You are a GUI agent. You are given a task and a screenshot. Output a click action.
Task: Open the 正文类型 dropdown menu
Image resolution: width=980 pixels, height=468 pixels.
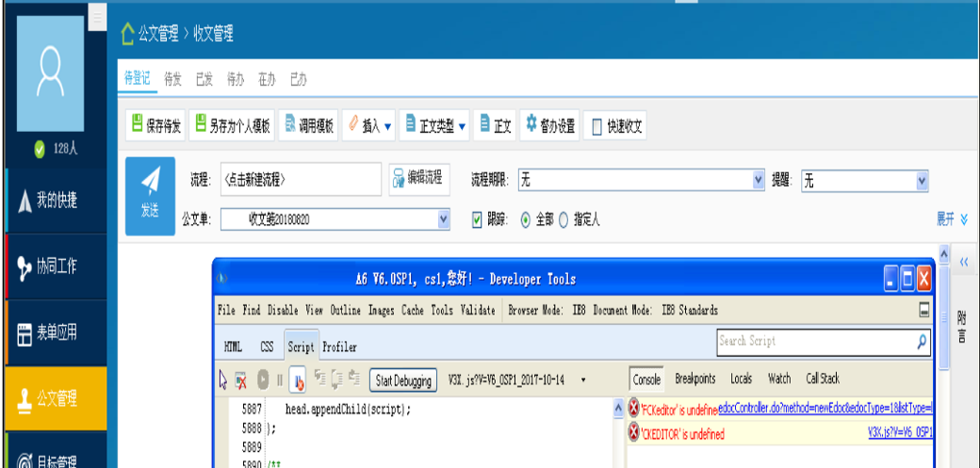434,125
